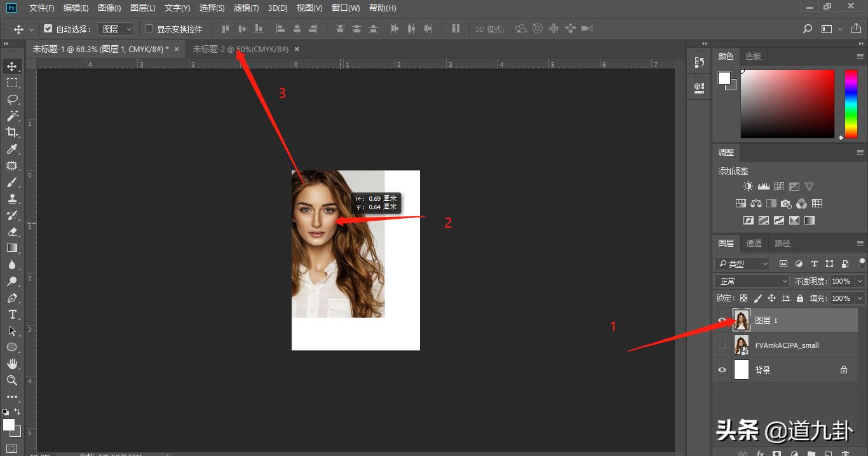Select the Eraser tool

click(11, 231)
